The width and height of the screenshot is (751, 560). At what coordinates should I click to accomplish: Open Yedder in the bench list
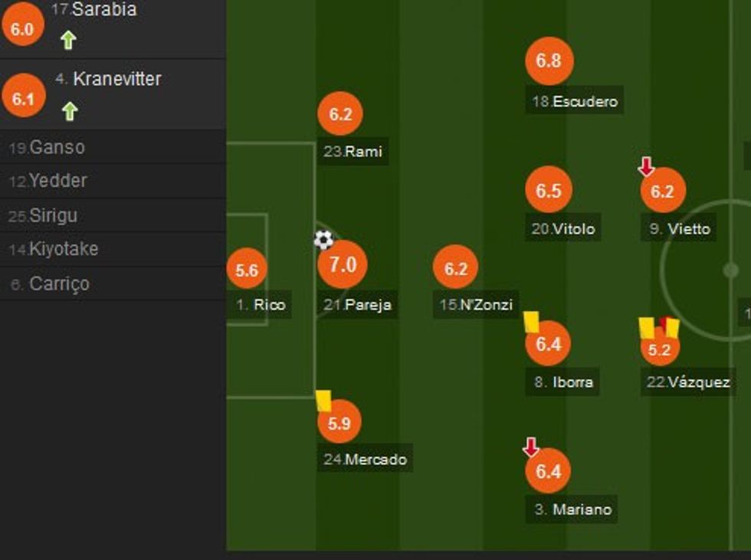113,182
